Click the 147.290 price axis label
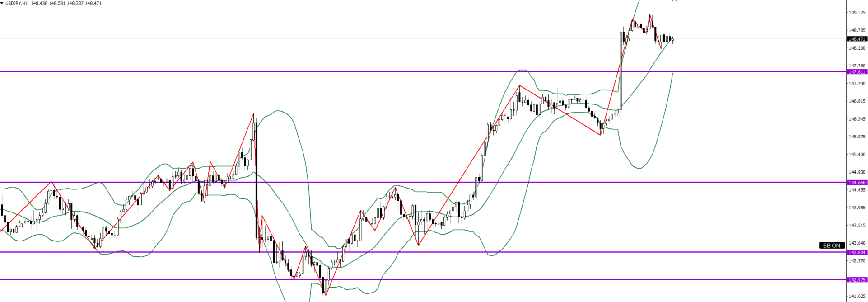Image resolution: width=868 pixels, height=302 pixels. pyautogui.click(x=857, y=84)
